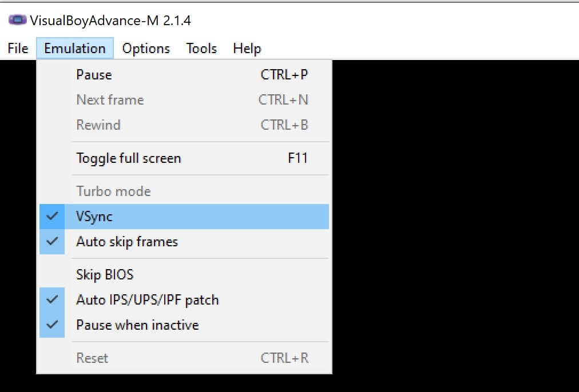Image resolution: width=579 pixels, height=392 pixels.
Task: Click the Rewind entry
Action: click(98, 125)
